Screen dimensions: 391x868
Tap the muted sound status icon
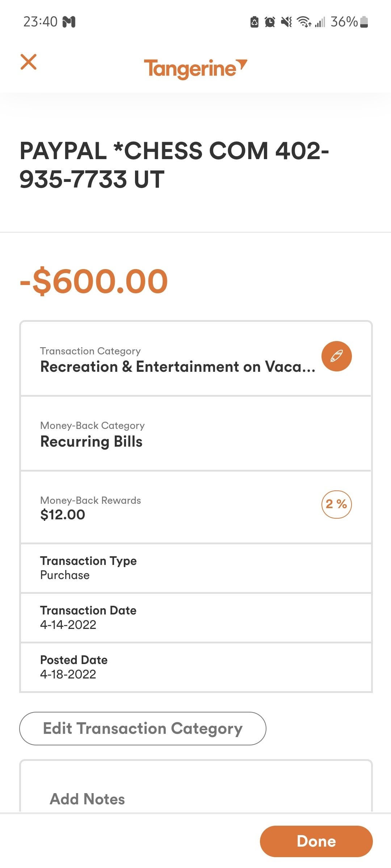click(286, 22)
